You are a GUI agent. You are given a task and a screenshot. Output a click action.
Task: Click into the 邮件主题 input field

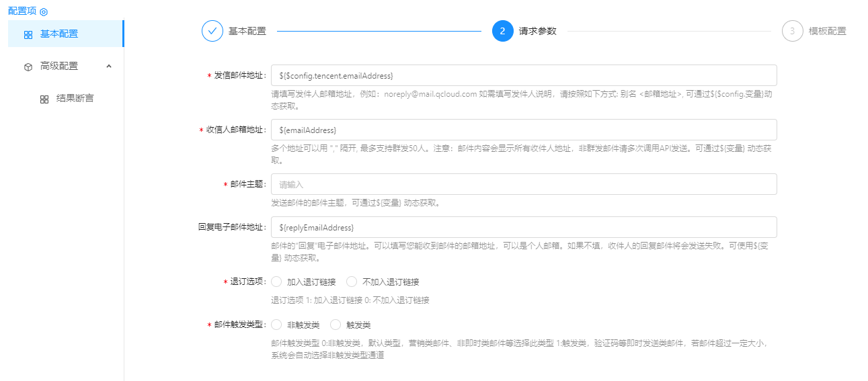pos(523,184)
